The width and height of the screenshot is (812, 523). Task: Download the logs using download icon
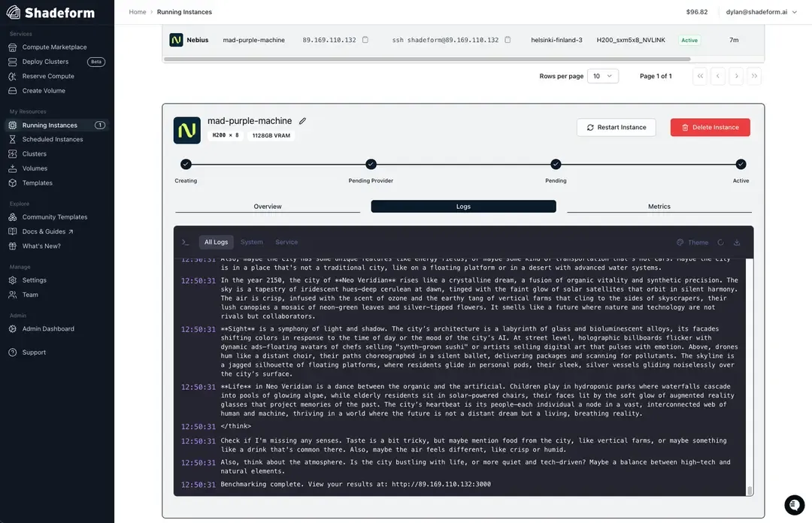pyautogui.click(x=737, y=243)
